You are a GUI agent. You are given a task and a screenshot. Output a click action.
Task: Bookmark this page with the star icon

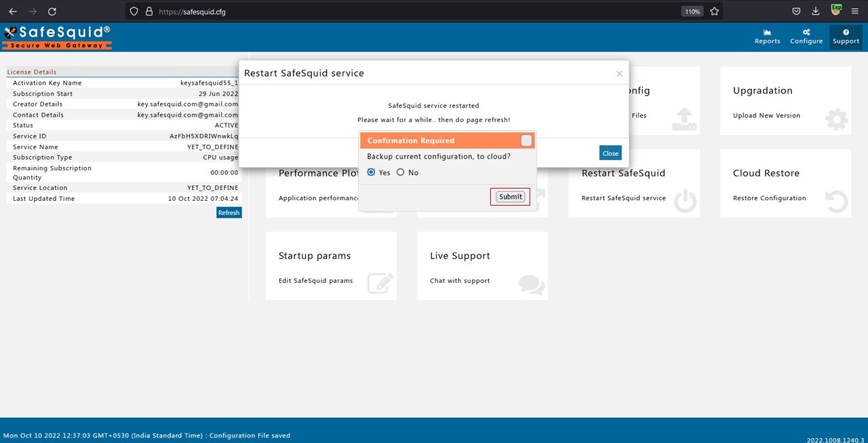coord(714,12)
